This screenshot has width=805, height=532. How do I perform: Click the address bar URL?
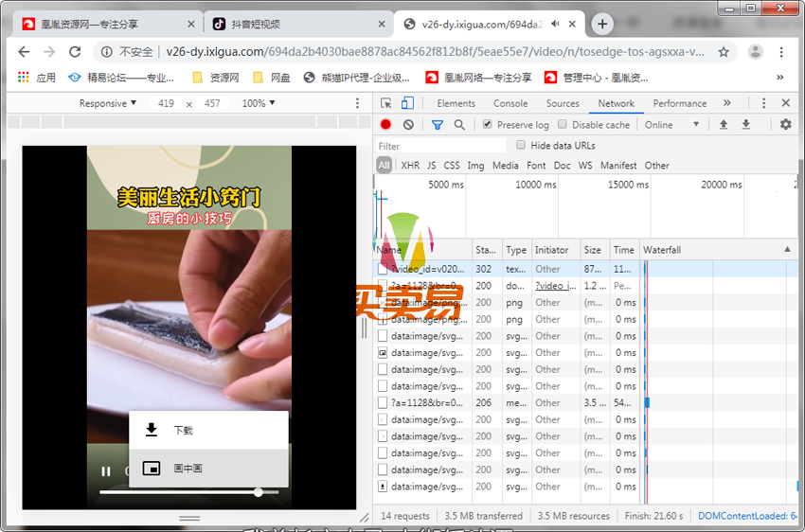coord(436,52)
